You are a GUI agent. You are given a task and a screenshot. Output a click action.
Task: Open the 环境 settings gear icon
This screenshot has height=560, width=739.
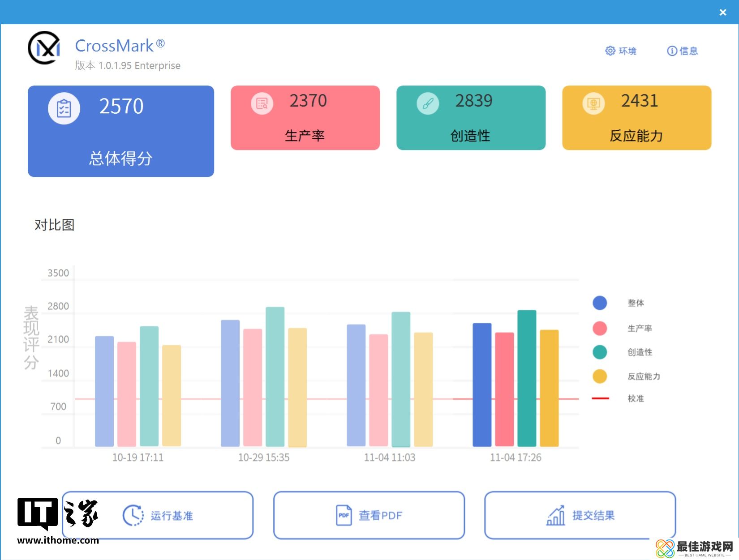pyautogui.click(x=610, y=51)
